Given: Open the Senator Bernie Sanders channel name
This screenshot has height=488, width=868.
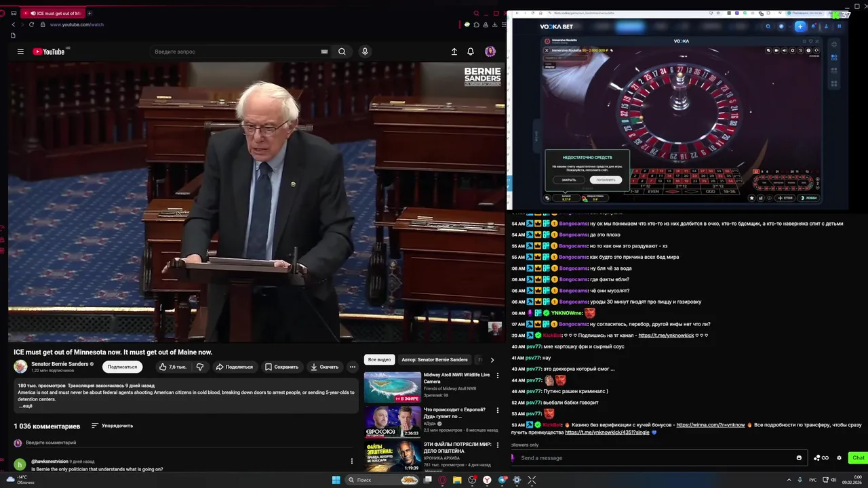Looking at the screenshot, I should 60,364.
